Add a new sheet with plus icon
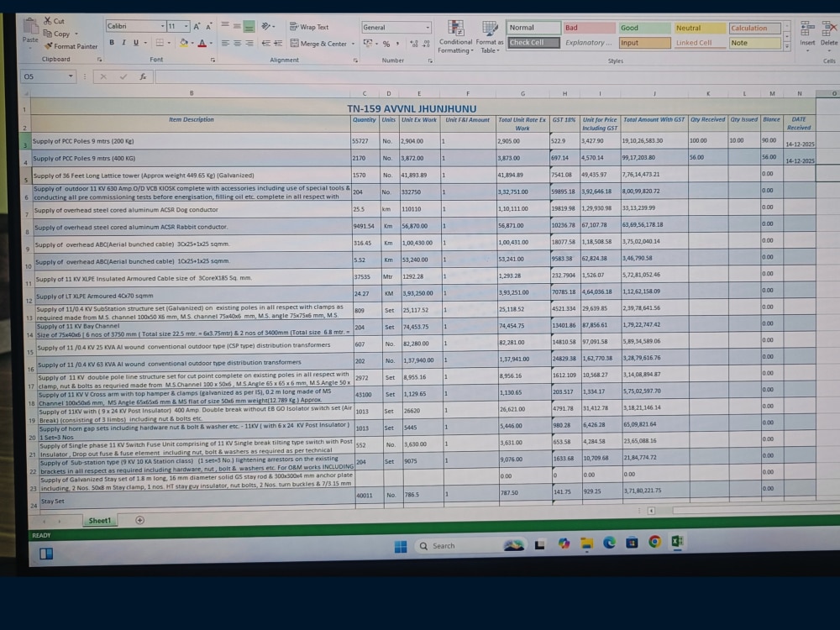 (139, 520)
